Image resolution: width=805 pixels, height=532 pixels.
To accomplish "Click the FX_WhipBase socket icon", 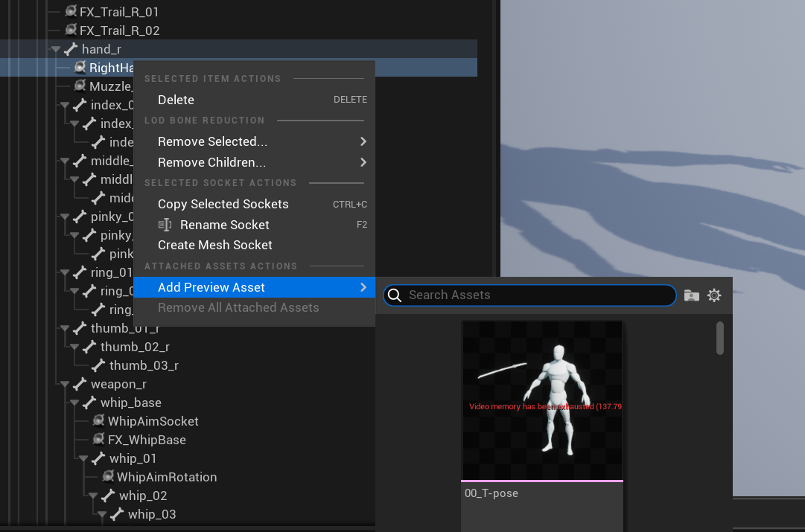I will pyautogui.click(x=98, y=439).
